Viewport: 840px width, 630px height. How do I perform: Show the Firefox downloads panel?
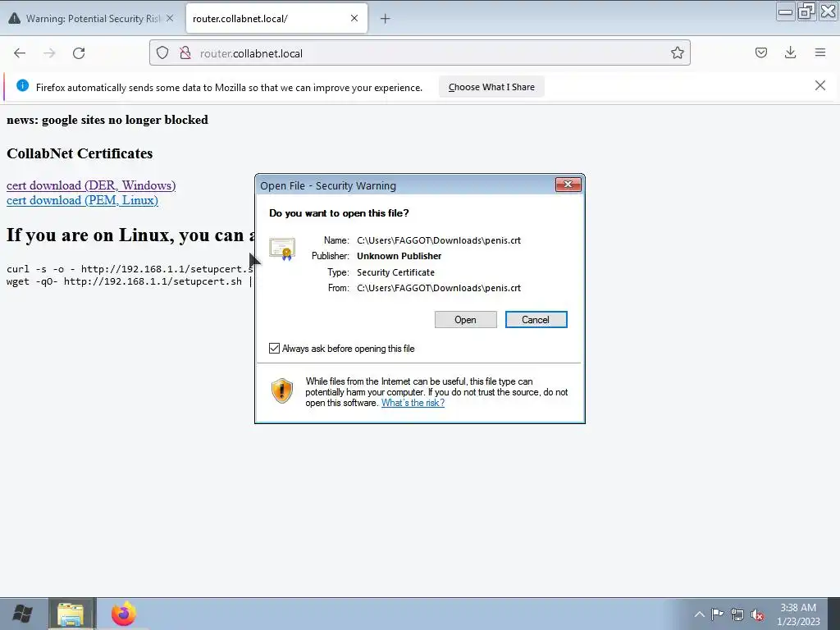point(790,52)
